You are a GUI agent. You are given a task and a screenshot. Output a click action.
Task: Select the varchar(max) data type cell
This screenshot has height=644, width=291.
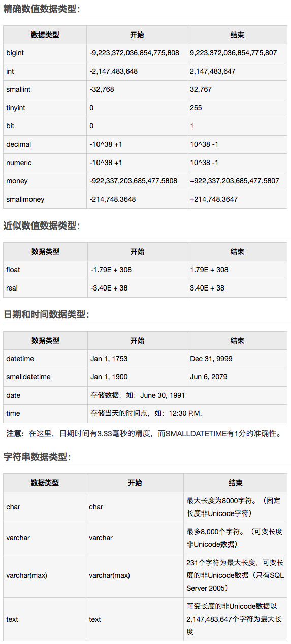[x=45, y=575]
